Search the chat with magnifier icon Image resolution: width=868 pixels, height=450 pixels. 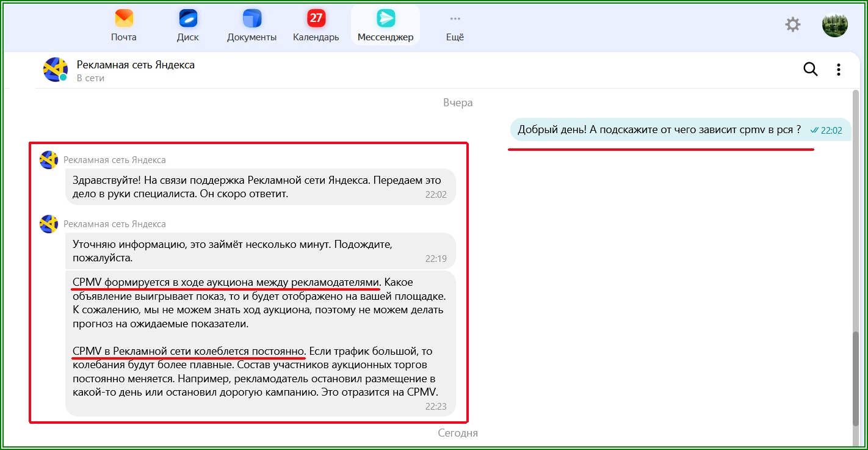[x=810, y=70]
